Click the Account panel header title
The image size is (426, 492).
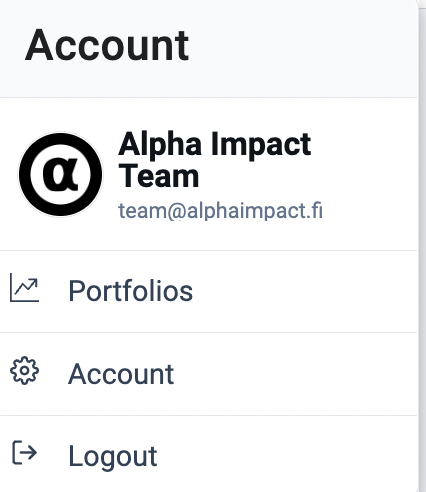pos(107,45)
